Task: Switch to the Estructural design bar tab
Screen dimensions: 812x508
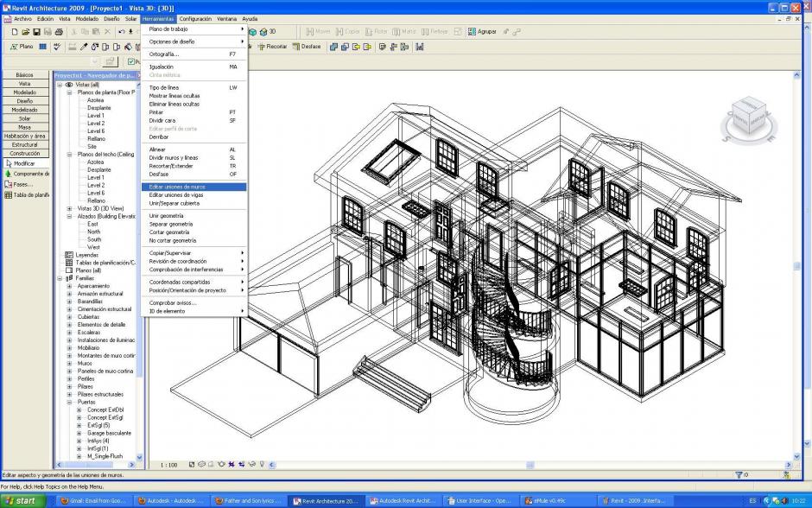Action: [x=24, y=144]
